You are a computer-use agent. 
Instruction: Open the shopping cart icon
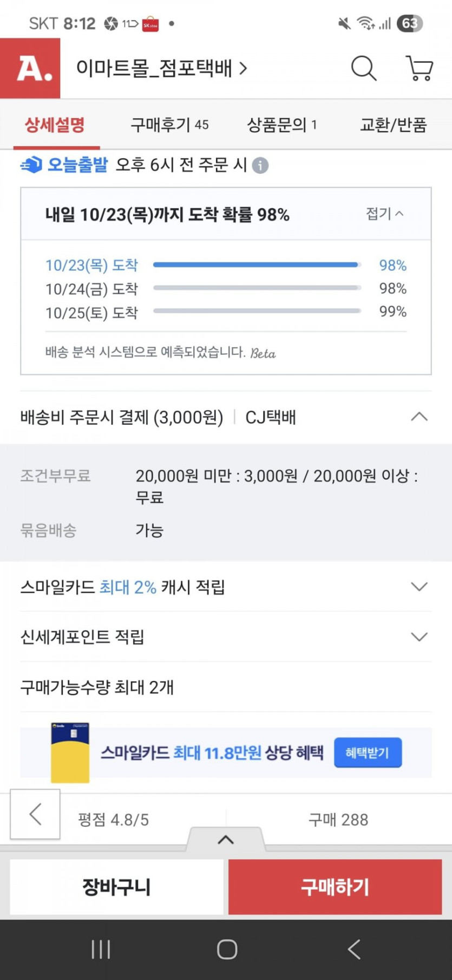click(420, 69)
